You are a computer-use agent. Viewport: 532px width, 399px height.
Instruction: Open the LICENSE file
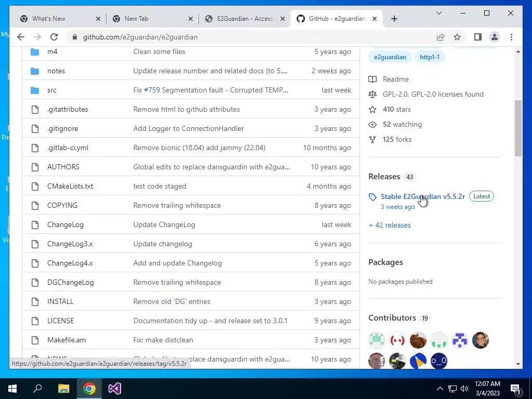[x=60, y=321]
